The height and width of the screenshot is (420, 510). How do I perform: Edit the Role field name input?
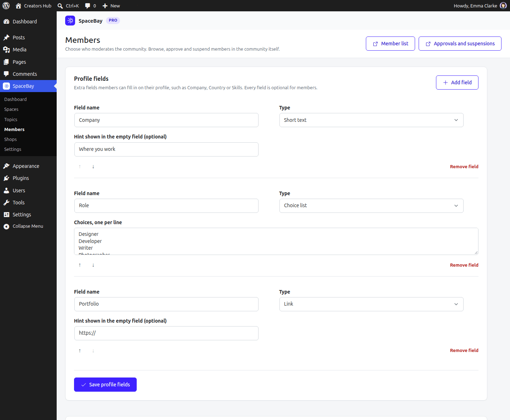click(x=166, y=206)
